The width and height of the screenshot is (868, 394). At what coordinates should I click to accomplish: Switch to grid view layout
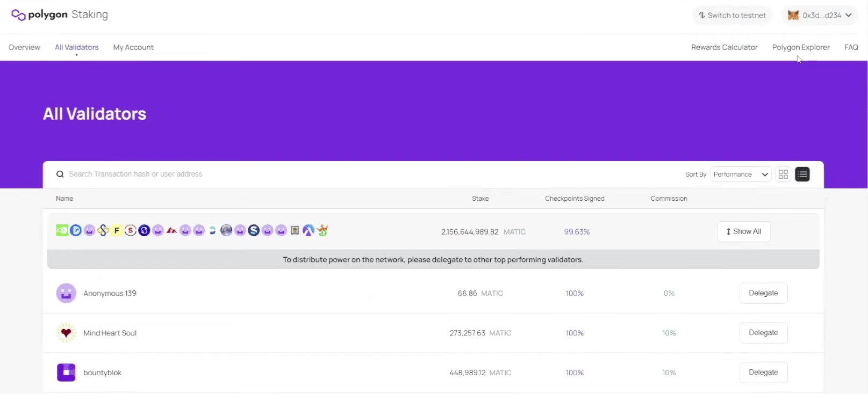pos(783,174)
